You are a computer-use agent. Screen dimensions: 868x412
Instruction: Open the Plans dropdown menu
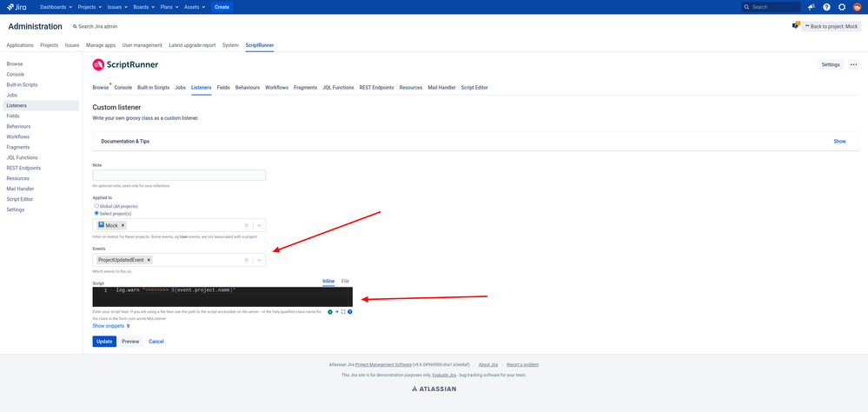tap(169, 7)
